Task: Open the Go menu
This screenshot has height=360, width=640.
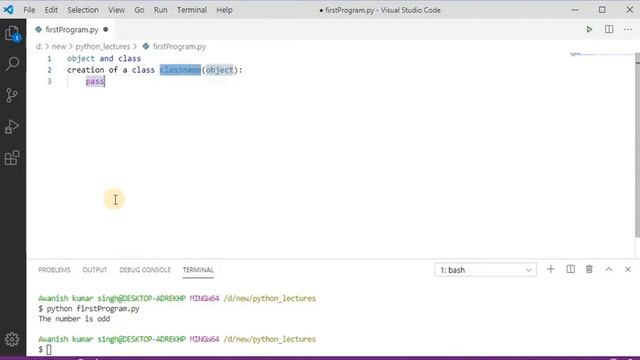Action: [139, 10]
